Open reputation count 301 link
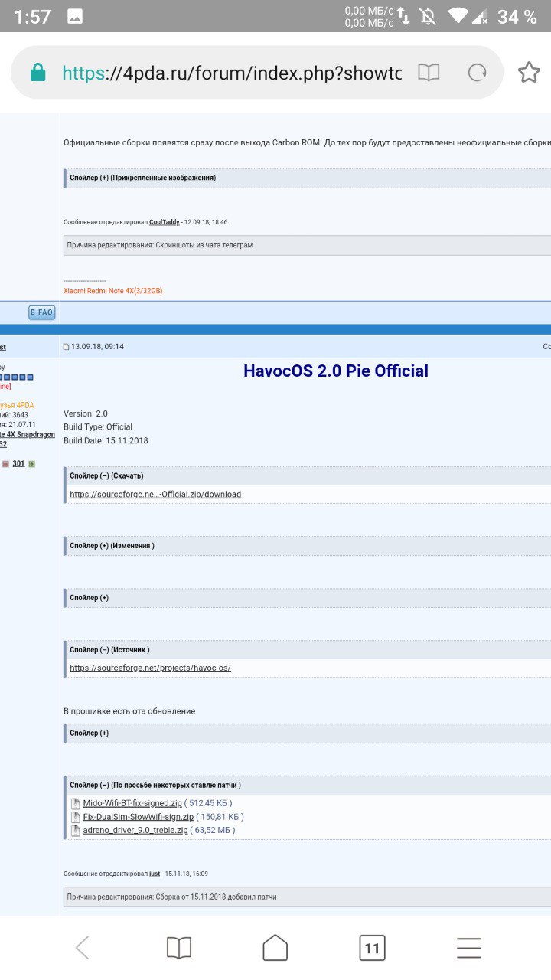The image size is (551, 980). pos(18,464)
